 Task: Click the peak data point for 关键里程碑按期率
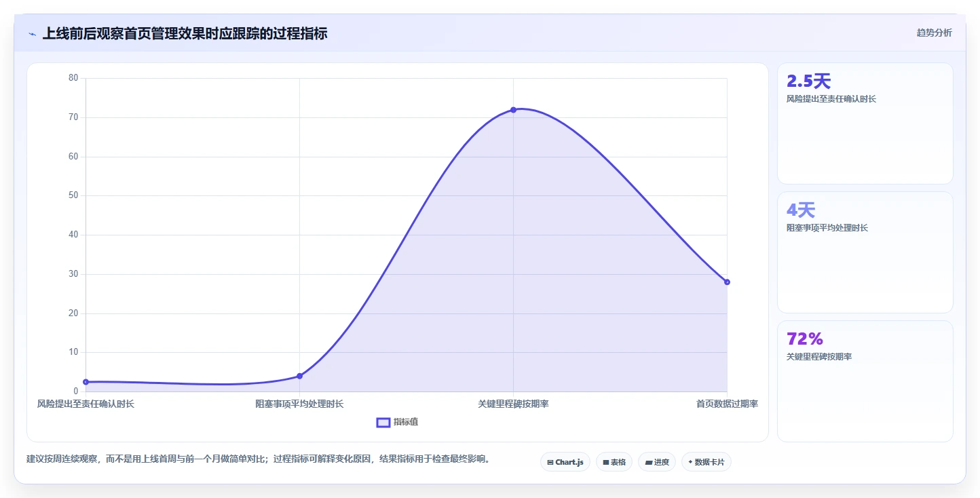[513, 110]
